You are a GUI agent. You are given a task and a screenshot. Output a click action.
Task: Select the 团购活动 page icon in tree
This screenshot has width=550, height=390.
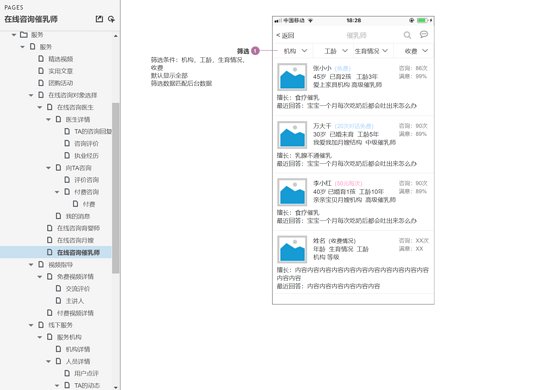(x=41, y=83)
